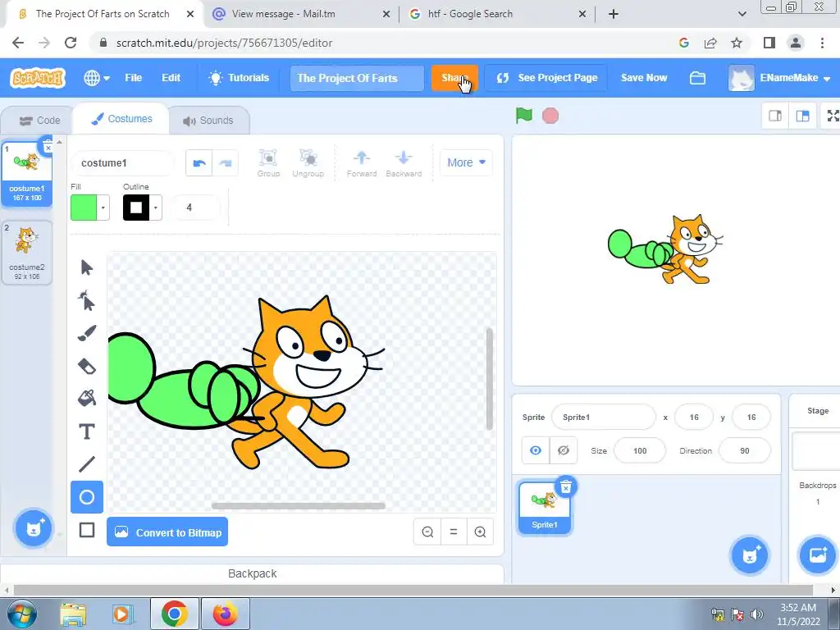This screenshot has width=840, height=630.
Task: Zoom out of the costume canvas
Action: pyautogui.click(x=427, y=532)
